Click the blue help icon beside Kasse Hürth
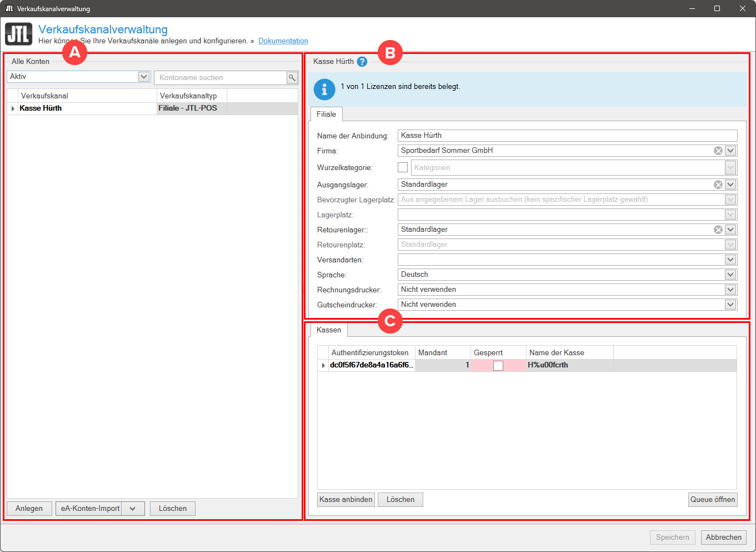 click(x=362, y=62)
